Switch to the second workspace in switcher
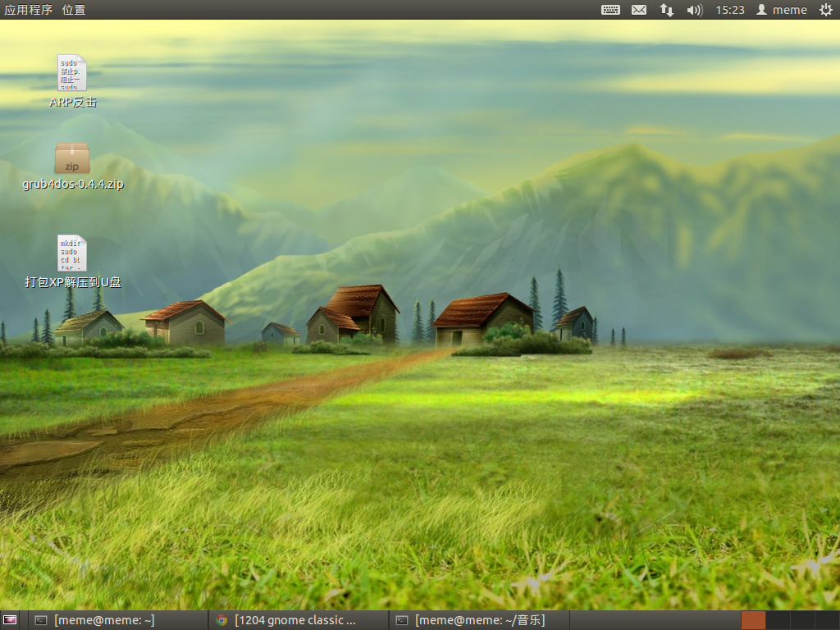840x630 pixels. click(778, 620)
